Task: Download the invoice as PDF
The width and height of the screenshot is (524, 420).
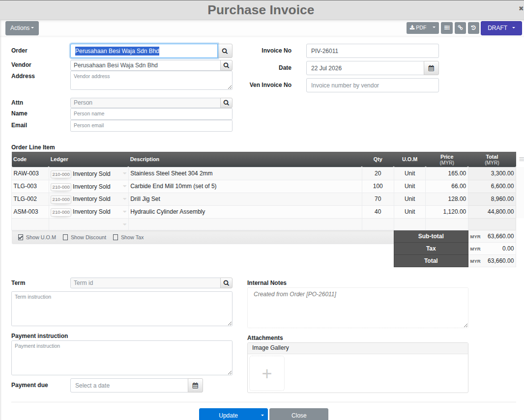Action: pos(418,28)
